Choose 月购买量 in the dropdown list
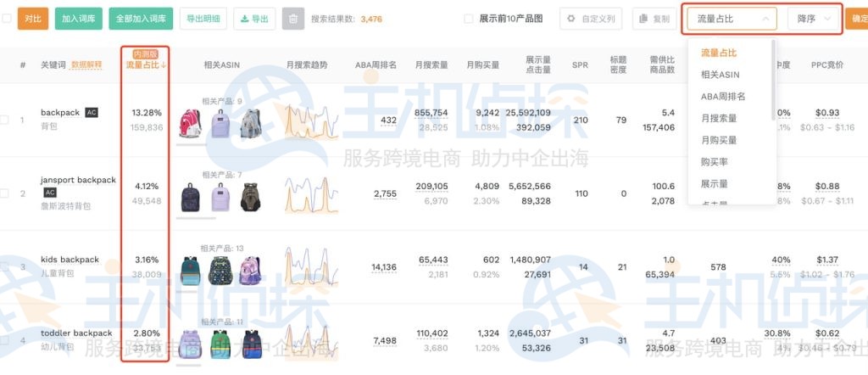The width and height of the screenshot is (868, 375). coord(719,140)
